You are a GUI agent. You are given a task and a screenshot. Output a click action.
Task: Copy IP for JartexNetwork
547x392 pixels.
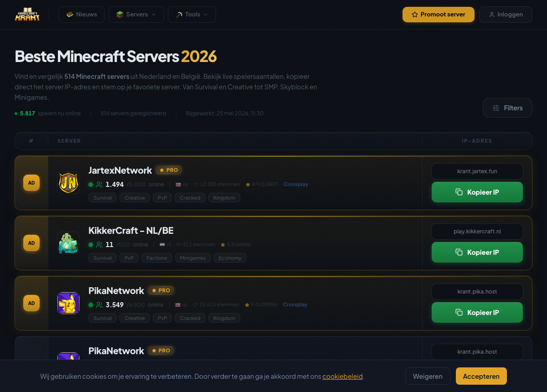477,192
